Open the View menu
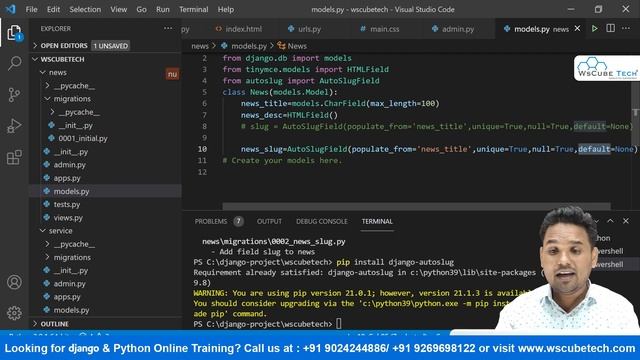 118,9
